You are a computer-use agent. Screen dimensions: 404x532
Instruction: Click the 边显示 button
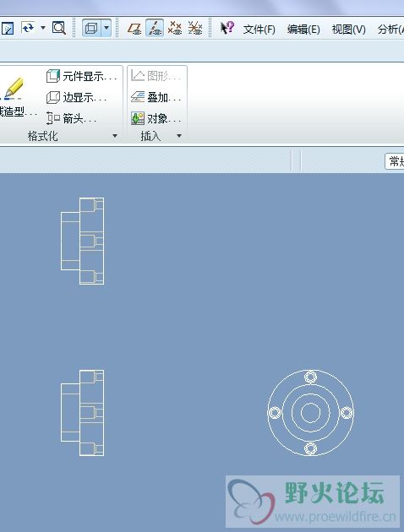(76, 98)
